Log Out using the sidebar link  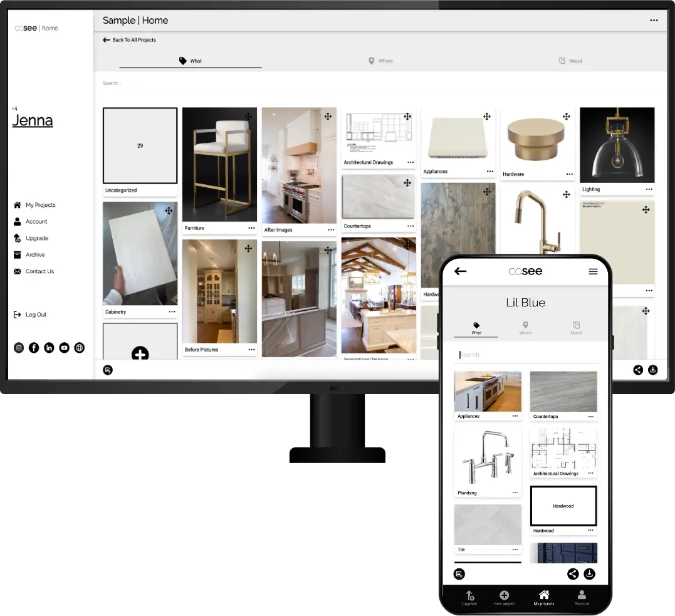[27, 314]
